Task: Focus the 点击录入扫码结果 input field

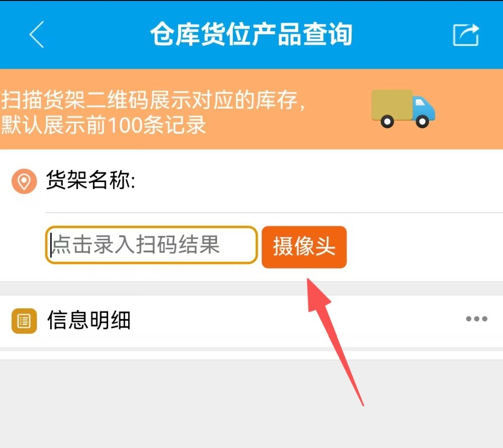Action: (151, 245)
